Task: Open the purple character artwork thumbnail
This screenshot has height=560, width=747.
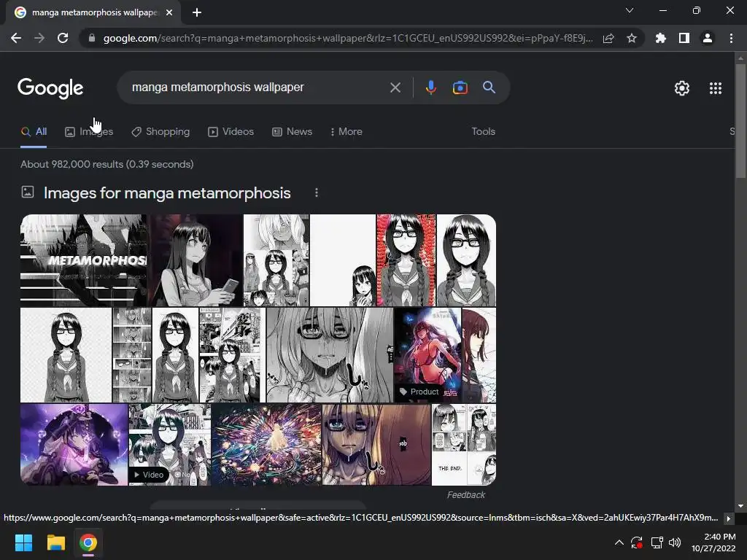Action: 74,445
